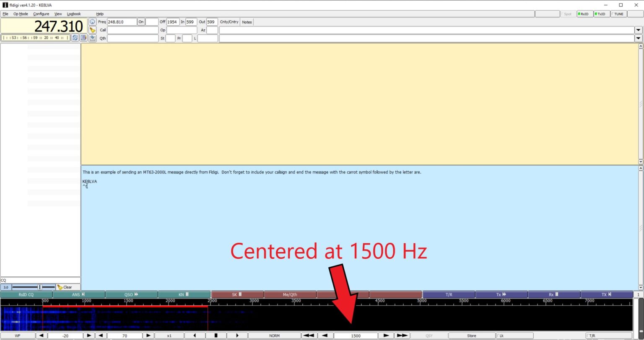This screenshot has width=644, height=340.
Task: Change waterfall zoom x1 button
Action: tap(169, 336)
